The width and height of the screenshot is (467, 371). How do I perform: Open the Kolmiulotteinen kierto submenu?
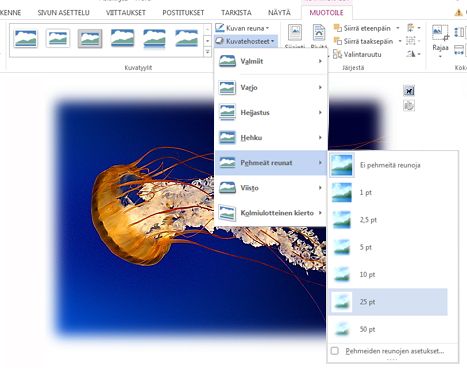click(271, 213)
